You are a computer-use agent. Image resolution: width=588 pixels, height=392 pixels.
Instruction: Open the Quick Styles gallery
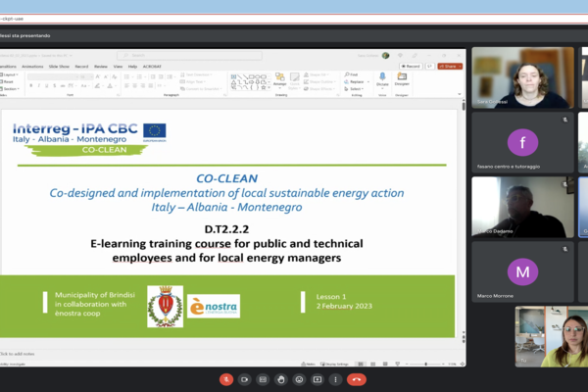[x=295, y=81]
